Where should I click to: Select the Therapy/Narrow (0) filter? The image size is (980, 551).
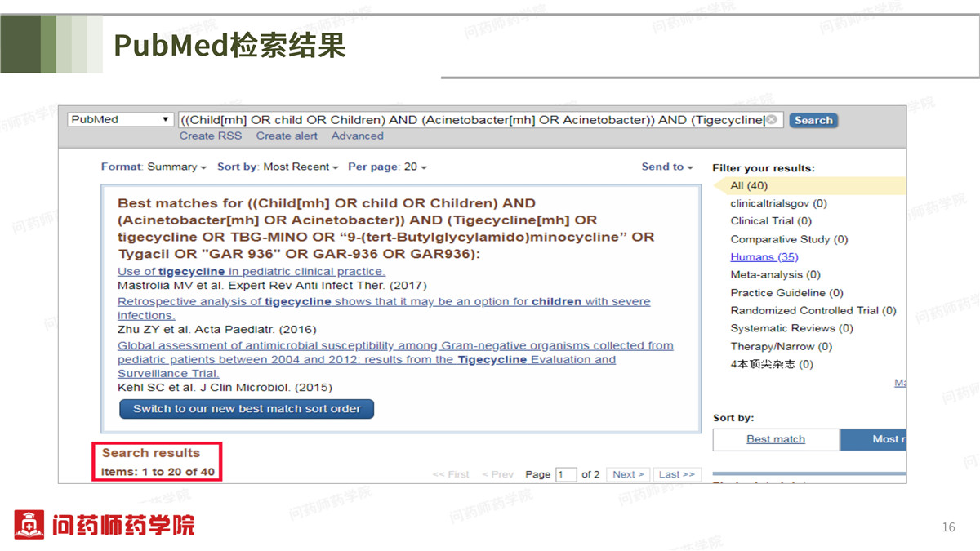pyautogui.click(x=782, y=346)
